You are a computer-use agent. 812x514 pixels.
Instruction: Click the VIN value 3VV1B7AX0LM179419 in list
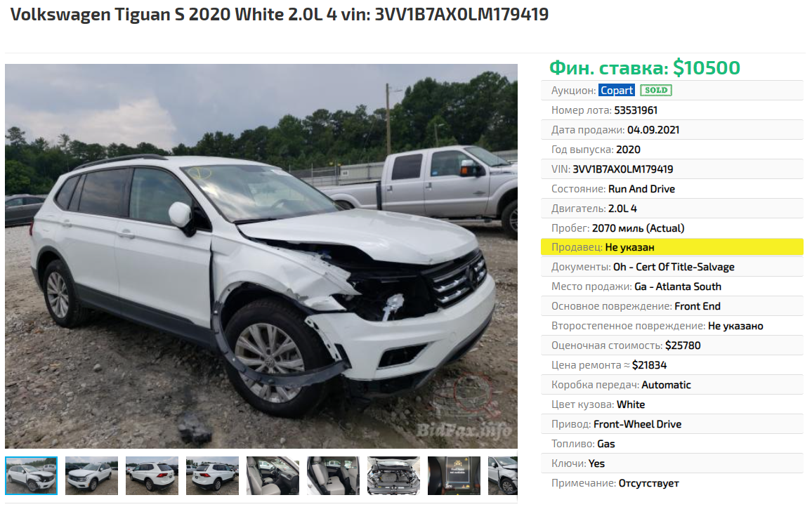[622, 169]
